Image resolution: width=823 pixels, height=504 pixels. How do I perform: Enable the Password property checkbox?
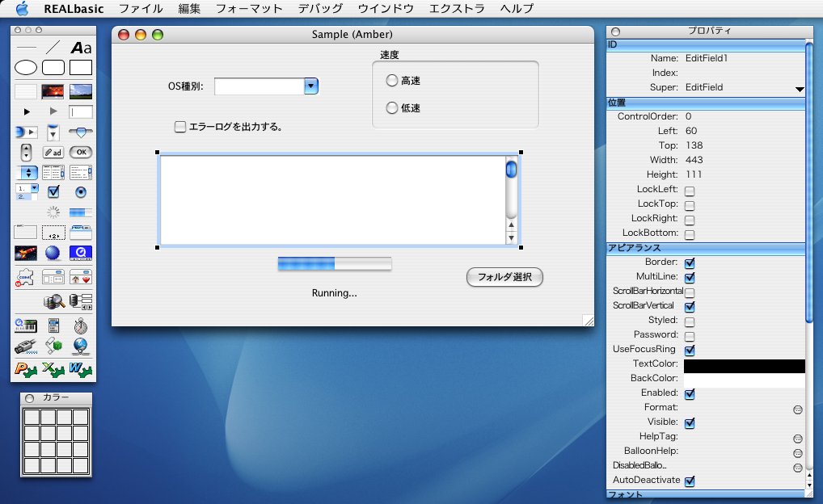click(690, 336)
